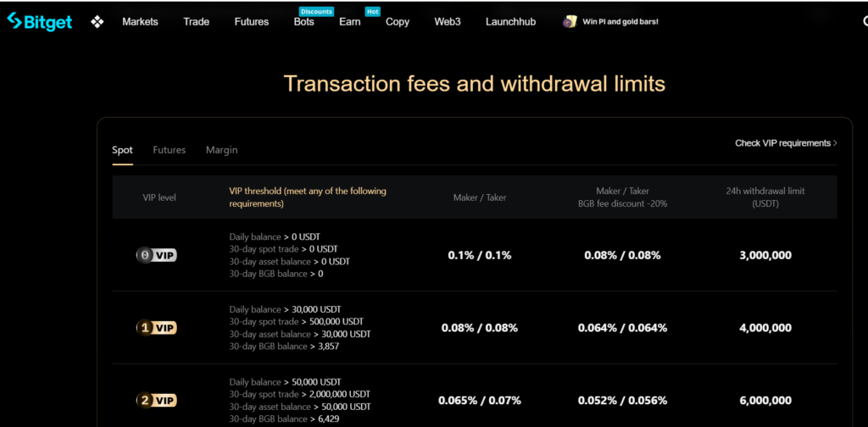Open the Copy trading menu
Viewport: 868px width, 427px height.
397,22
